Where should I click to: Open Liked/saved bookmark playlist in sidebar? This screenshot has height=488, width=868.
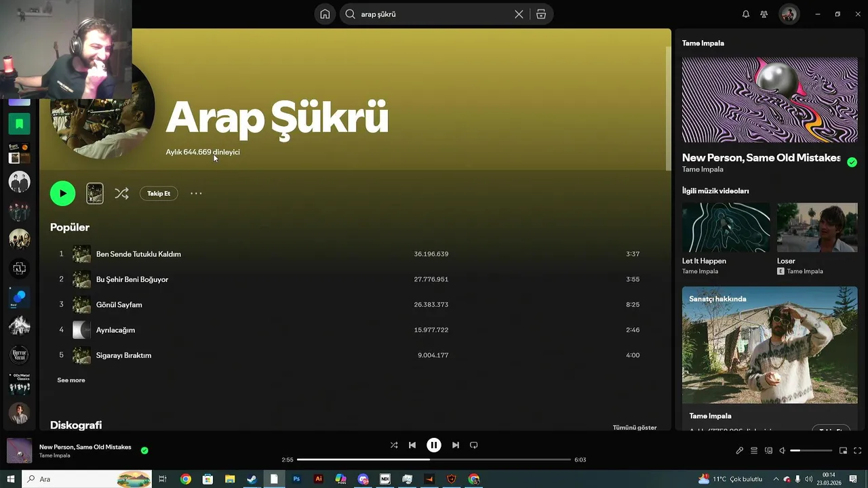coord(19,124)
